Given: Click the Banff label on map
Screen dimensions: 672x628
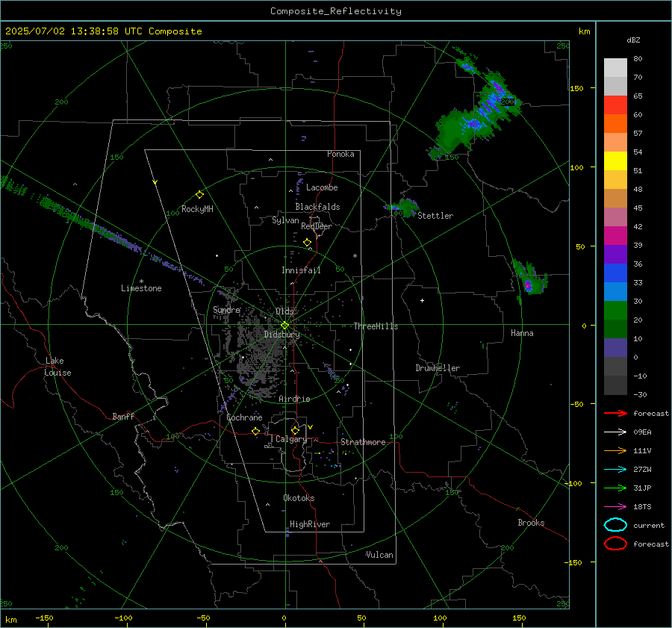Looking at the screenshot, I should [123, 417].
